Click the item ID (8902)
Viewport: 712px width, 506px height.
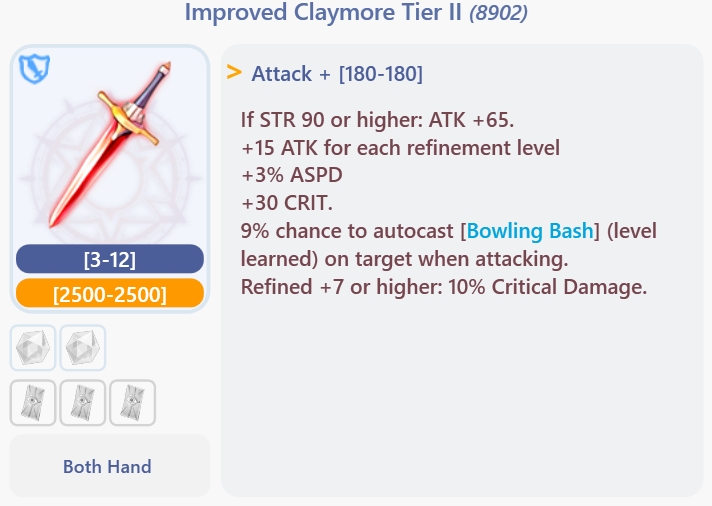click(499, 14)
